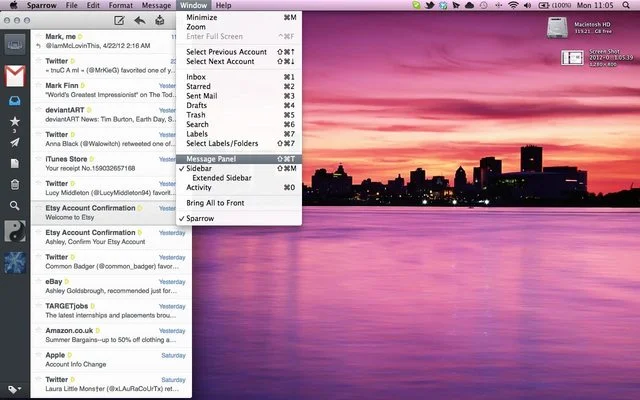Screen dimensions: 640x400
Task: Open the Wi-Fi status menu
Action: click(x=513, y=5)
